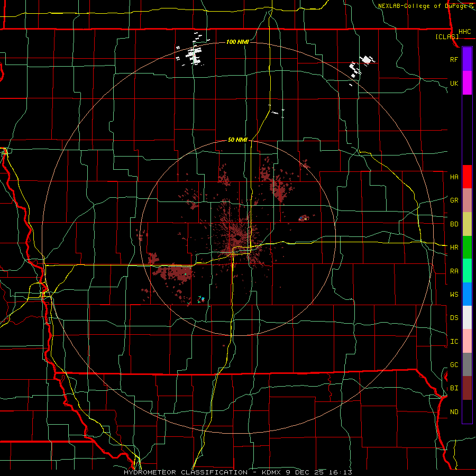Click the UK legend label
This screenshot has width=476, height=476.
454,83
